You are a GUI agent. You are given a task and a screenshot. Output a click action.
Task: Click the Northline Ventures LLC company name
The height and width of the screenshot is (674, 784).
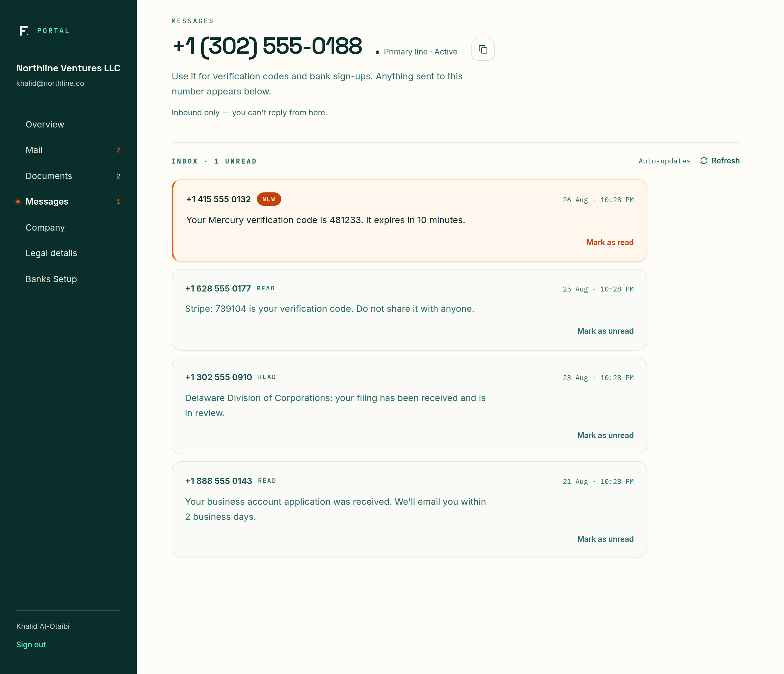point(68,68)
